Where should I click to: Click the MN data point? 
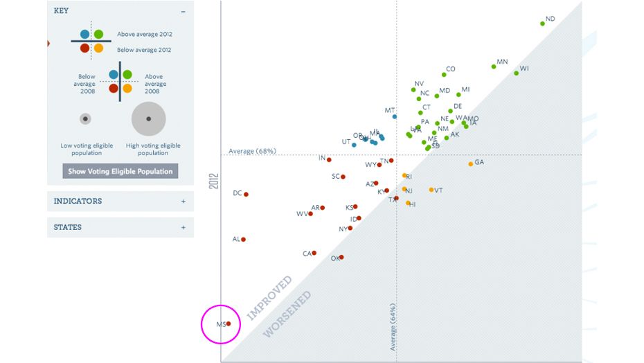tap(494, 67)
